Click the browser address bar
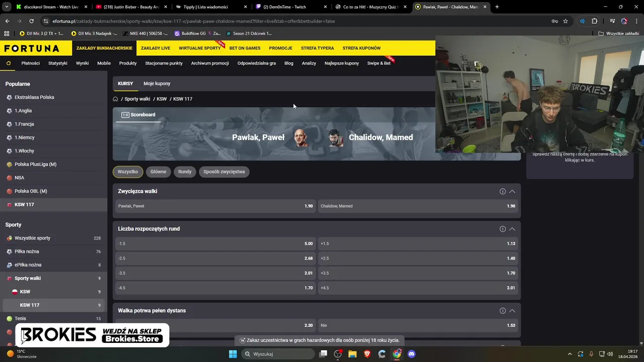This screenshot has width=644, height=362. (297, 21)
